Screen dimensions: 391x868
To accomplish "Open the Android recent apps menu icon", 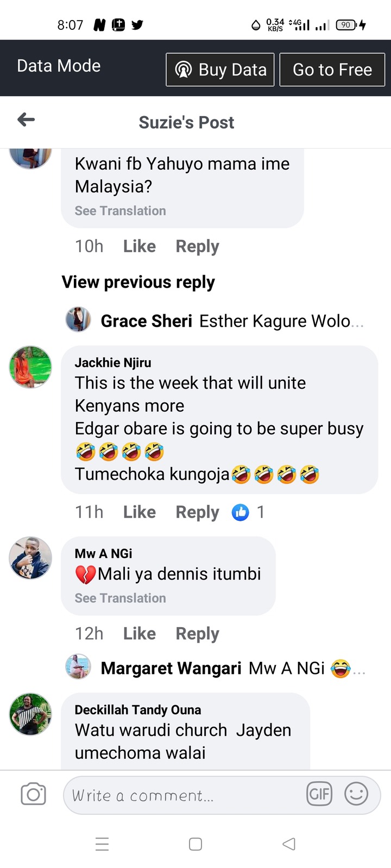I will click(102, 844).
